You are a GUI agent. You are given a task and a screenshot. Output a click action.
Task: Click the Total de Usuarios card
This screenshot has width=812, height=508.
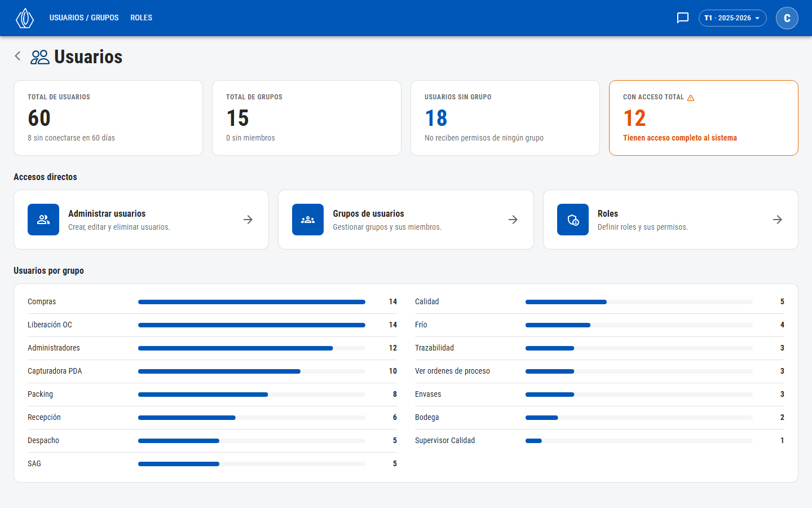click(x=108, y=118)
